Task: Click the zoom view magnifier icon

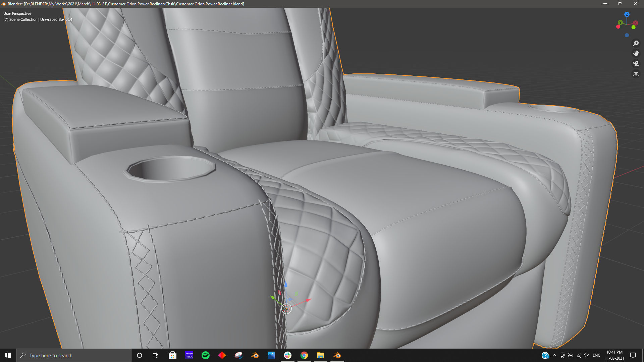Action: 636,43
